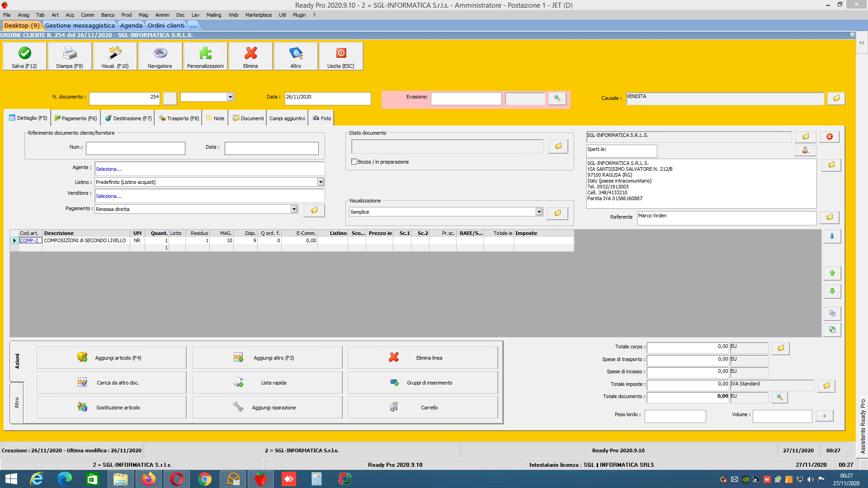Image resolution: width=868 pixels, height=488 pixels.
Task: Move line up with green arrow
Action: click(x=832, y=273)
